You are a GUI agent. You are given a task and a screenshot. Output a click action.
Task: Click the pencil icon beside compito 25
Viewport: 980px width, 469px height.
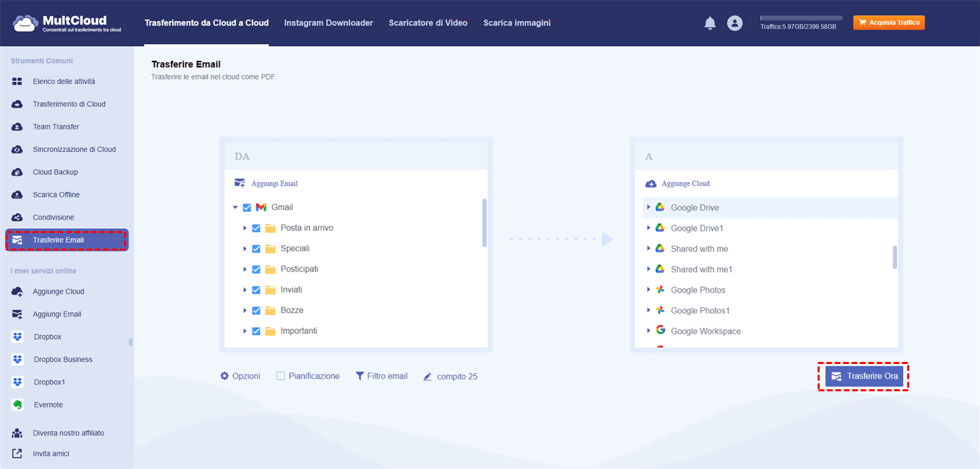tap(428, 377)
